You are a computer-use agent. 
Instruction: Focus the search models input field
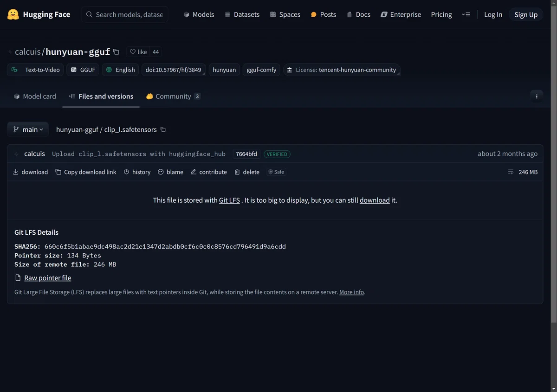(125, 14)
